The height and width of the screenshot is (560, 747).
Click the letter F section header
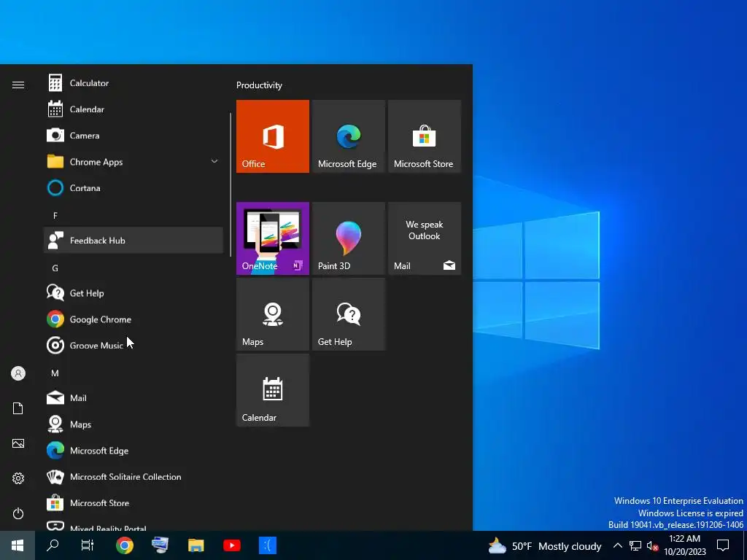point(55,216)
